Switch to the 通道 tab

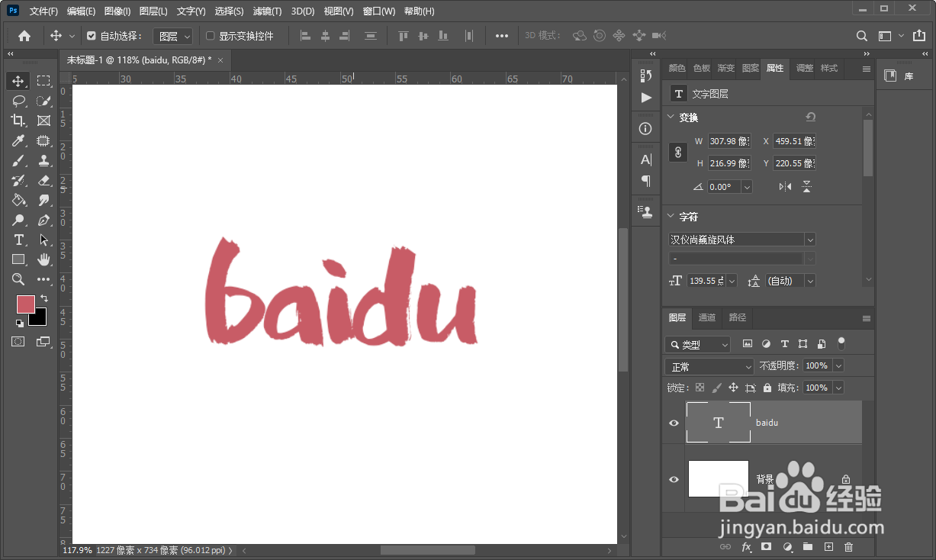(707, 318)
